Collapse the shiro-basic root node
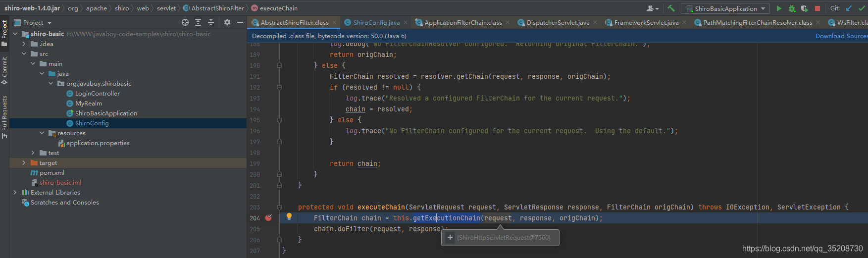This screenshot has width=868, height=258. 15,34
